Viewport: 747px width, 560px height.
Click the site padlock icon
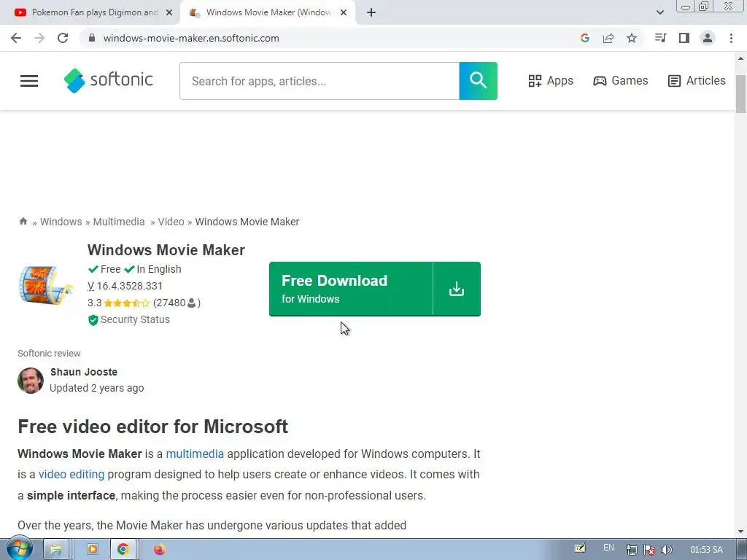point(92,38)
